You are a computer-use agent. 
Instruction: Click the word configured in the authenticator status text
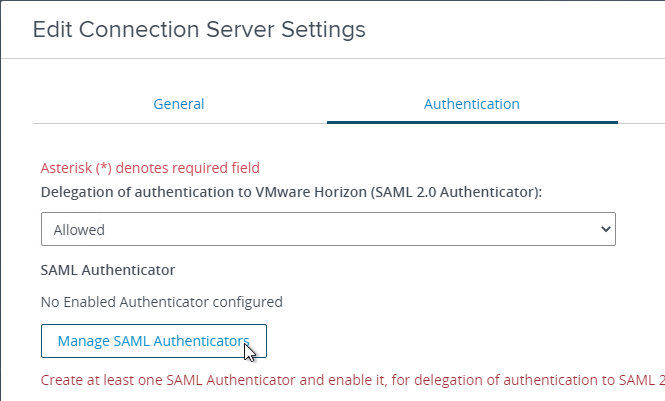(247, 302)
